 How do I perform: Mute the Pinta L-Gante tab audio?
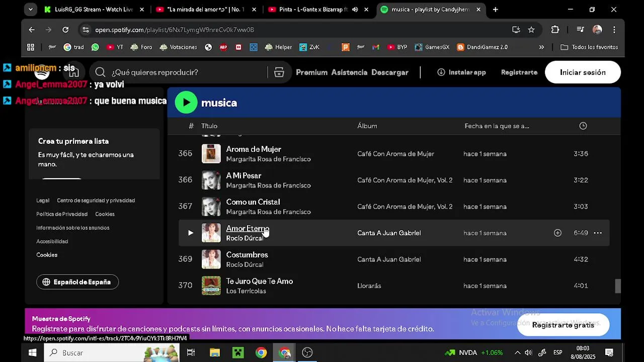point(355,10)
